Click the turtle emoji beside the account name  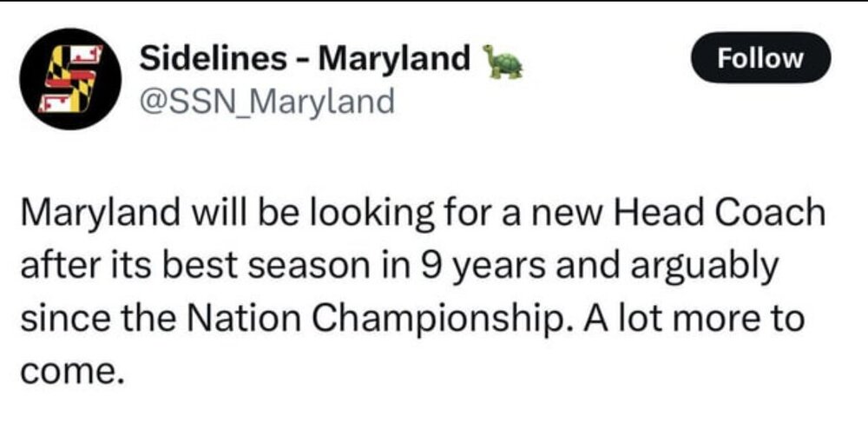pyautogui.click(x=503, y=61)
